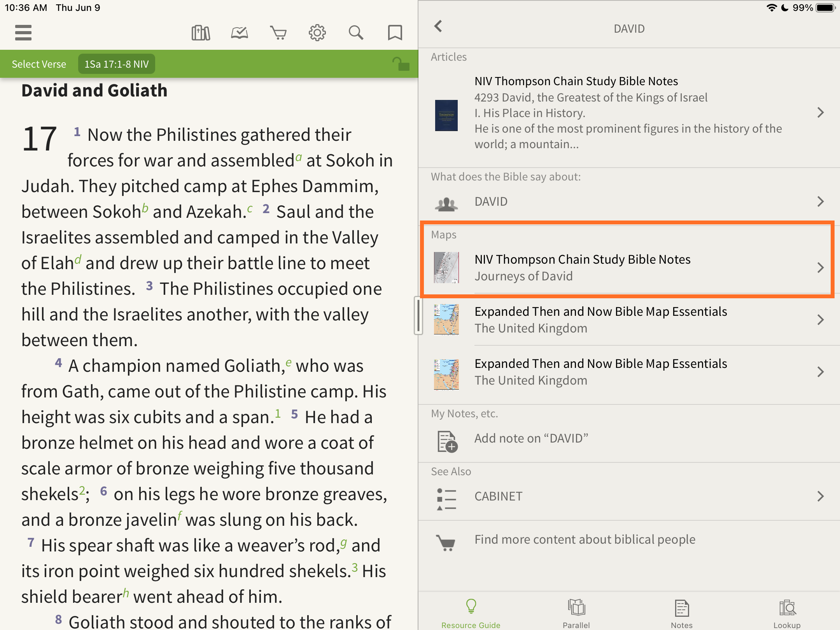Expand the Thompson Chain Articles entry chevron
This screenshot has height=630, width=840.
tap(821, 112)
